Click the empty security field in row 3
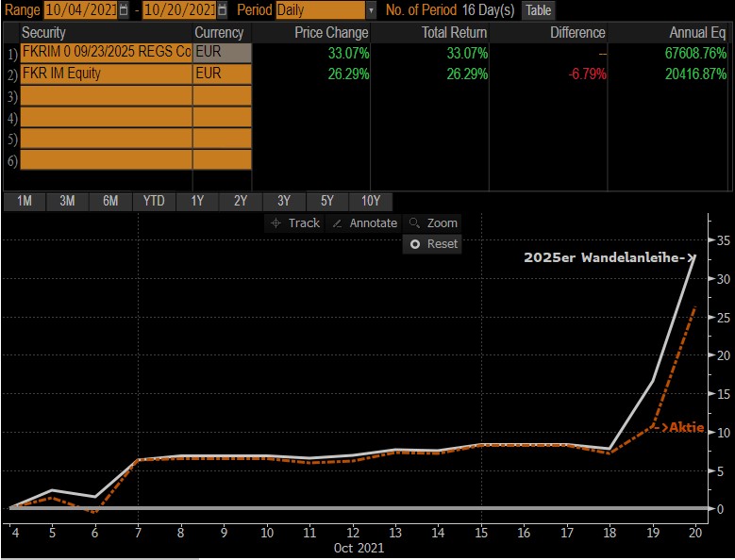This screenshot has width=735, height=560. pyautogui.click(x=106, y=96)
